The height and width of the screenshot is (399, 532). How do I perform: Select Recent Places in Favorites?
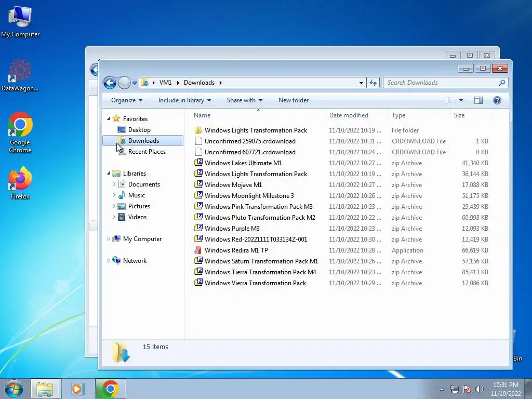pos(147,152)
